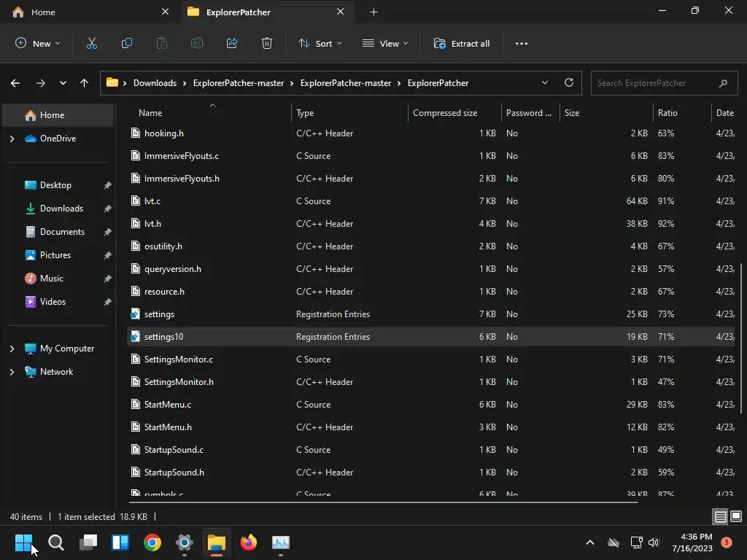This screenshot has height=560, width=747.
Task: Click the Delete trash can icon
Action: [x=267, y=43]
